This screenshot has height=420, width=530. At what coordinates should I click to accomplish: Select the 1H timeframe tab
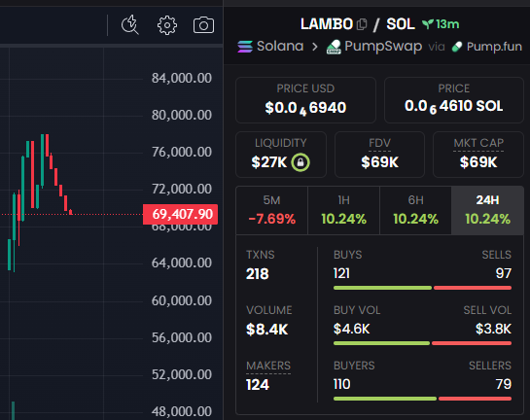point(343,210)
